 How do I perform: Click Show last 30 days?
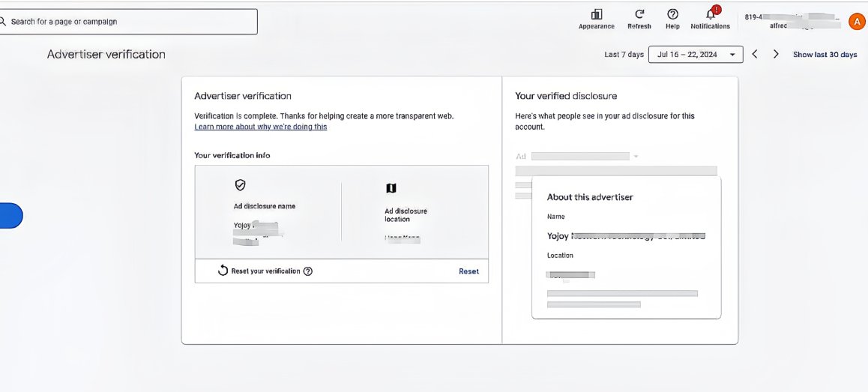[825, 54]
